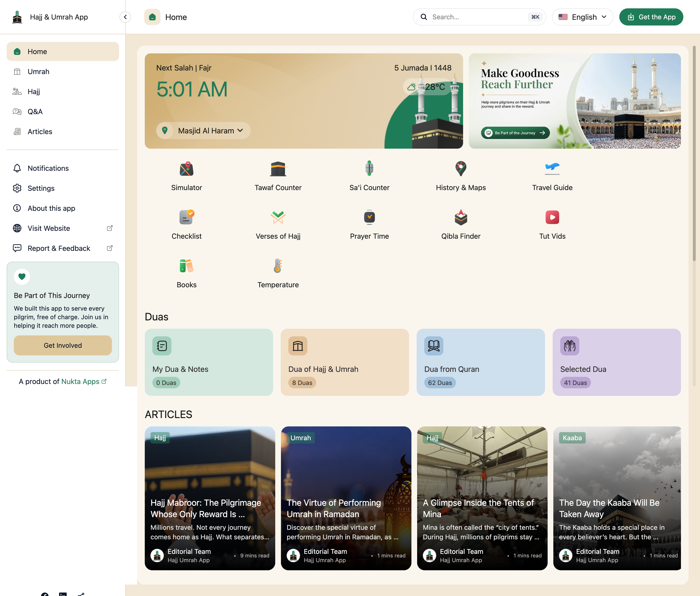Viewport: 700px width, 596px height.
Task: Click the Home icon in header
Action: coord(152,17)
